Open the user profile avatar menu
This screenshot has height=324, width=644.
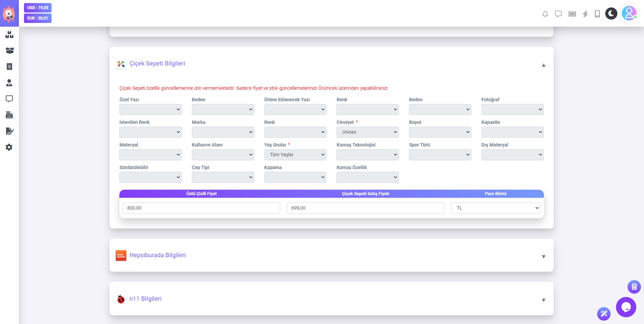coord(629,13)
